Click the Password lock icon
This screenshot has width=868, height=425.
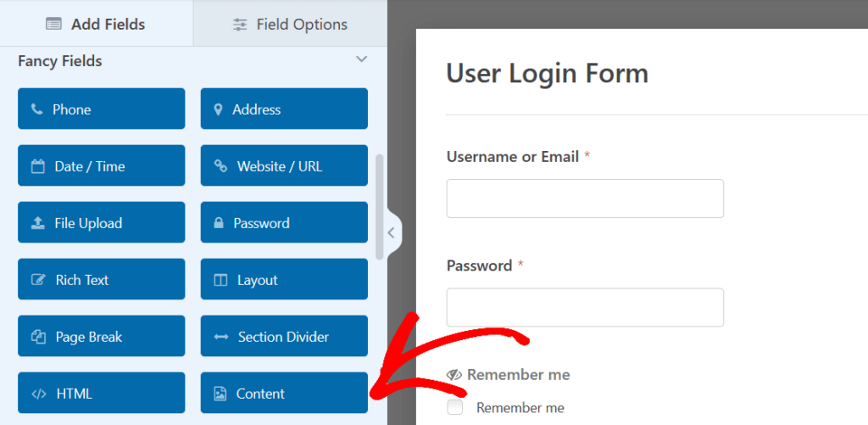point(219,223)
